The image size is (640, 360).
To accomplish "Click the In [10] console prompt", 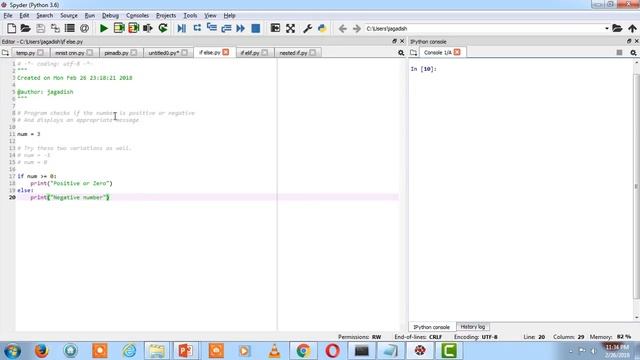I will point(423,69).
